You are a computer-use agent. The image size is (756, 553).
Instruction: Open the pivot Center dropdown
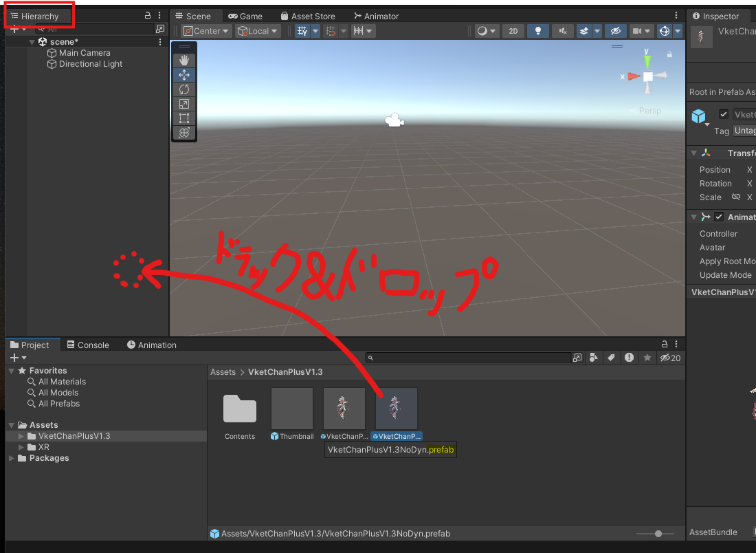pos(205,31)
